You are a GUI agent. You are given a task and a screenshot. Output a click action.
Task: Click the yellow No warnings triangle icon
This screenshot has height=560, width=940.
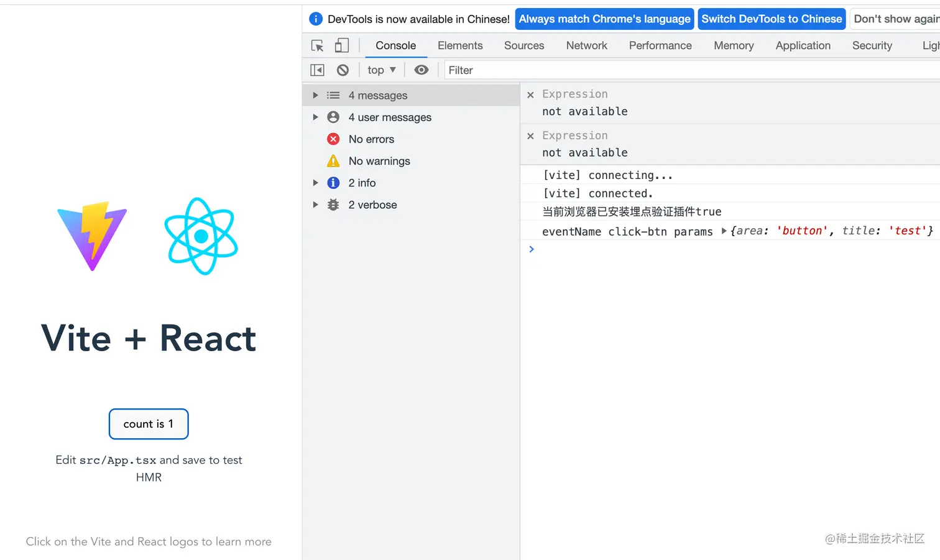[333, 161]
